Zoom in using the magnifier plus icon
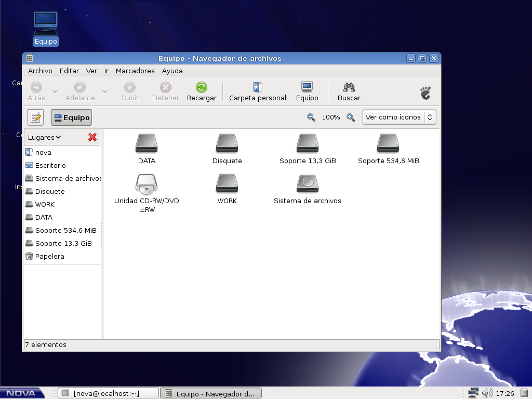Image resolution: width=532 pixels, height=399 pixels. point(350,117)
